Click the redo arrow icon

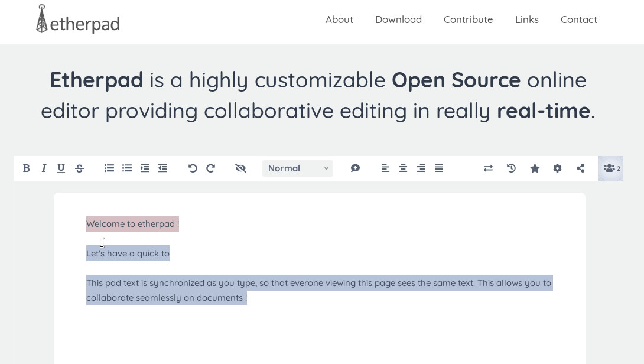click(210, 168)
